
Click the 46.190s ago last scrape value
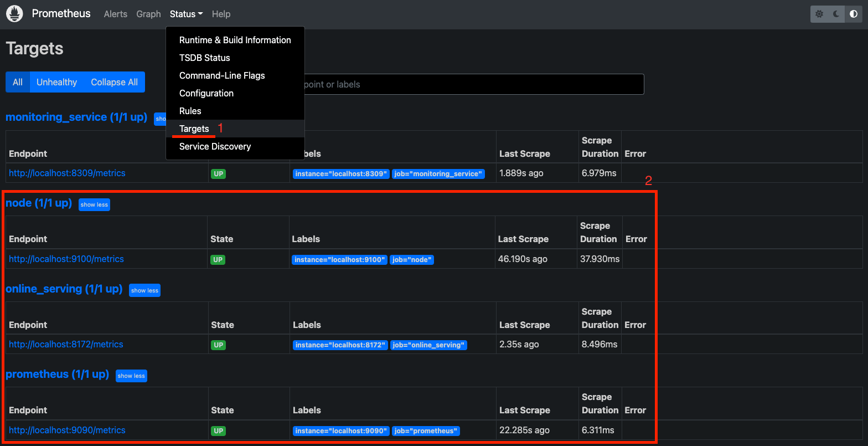point(523,259)
